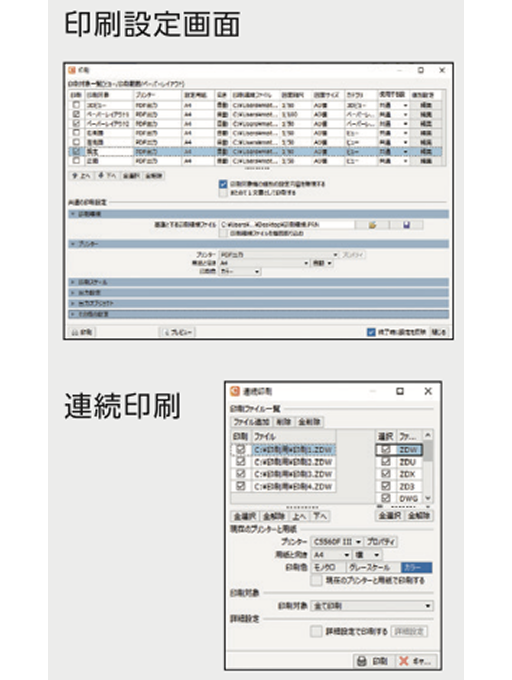Expand the 出力オブジェクト section

[258, 303]
